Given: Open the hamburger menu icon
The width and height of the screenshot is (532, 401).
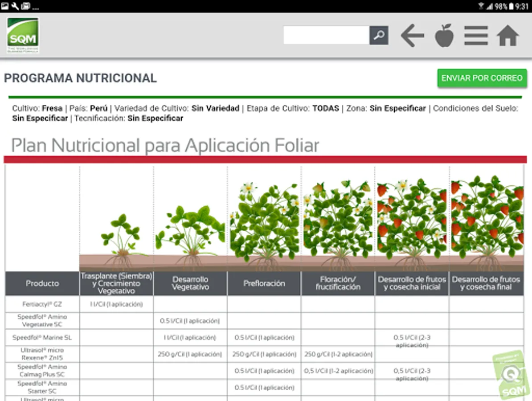Looking at the screenshot, I should pyautogui.click(x=476, y=35).
